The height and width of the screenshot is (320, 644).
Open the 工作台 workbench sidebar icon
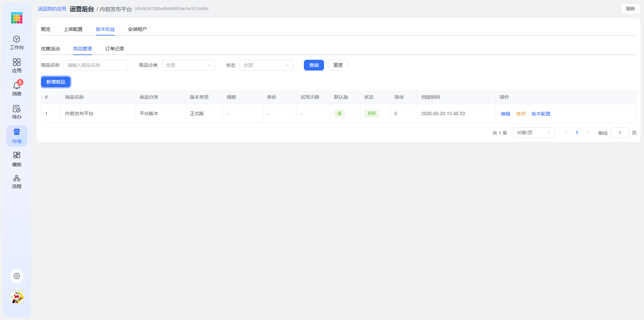pos(17,43)
